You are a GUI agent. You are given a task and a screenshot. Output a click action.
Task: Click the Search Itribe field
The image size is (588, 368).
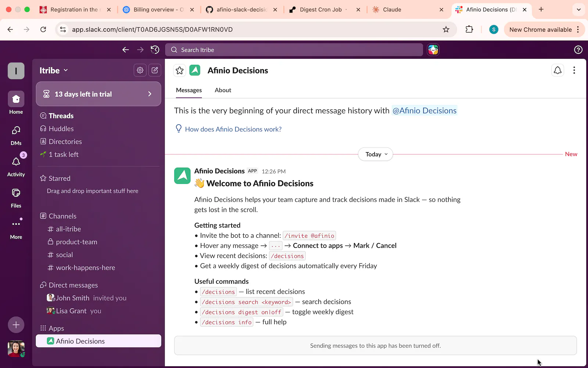(x=294, y=50)
